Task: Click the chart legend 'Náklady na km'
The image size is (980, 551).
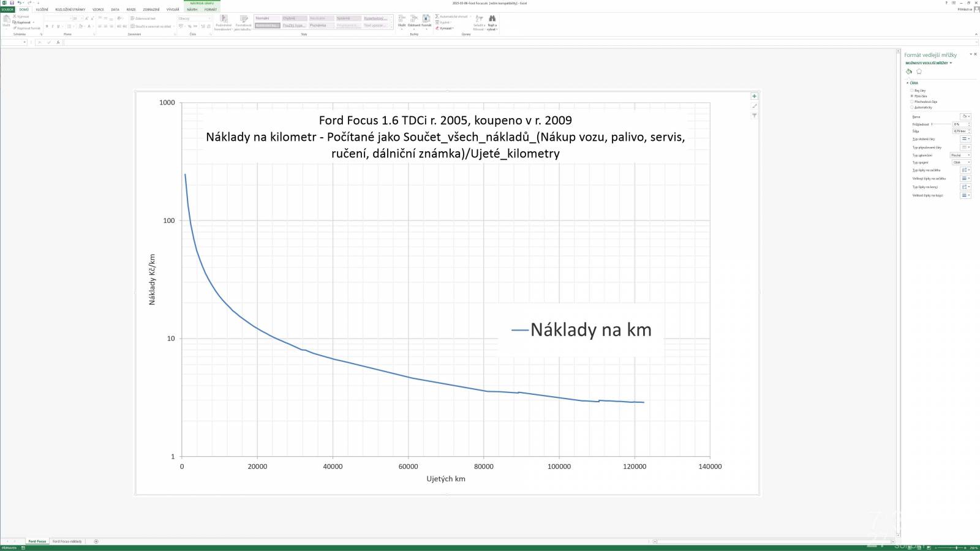Action: click(581, 330)
